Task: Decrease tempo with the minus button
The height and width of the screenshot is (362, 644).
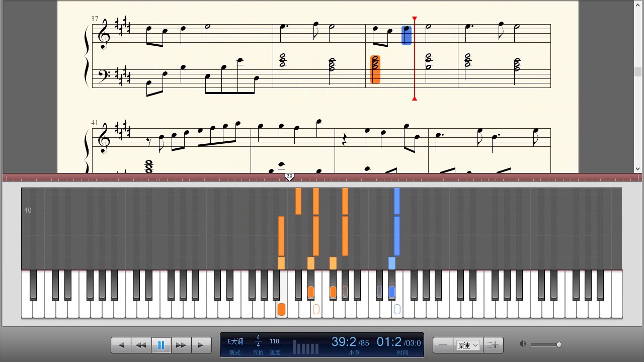Action: pyautogui.click(x=443, y=345)
